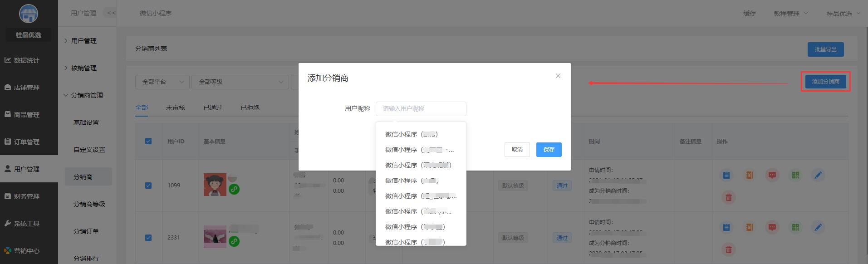The height and width of the screenshot is (264, 868).
Task: Open the 自定义设置 submenu item
Action: pos(88,150)
